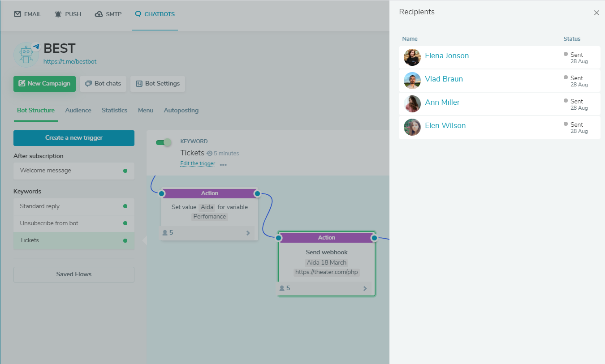This screenshot has height=364, width=605.
Task: Open recipients arrow in Send webhook block
Action: tap(365, 288)
